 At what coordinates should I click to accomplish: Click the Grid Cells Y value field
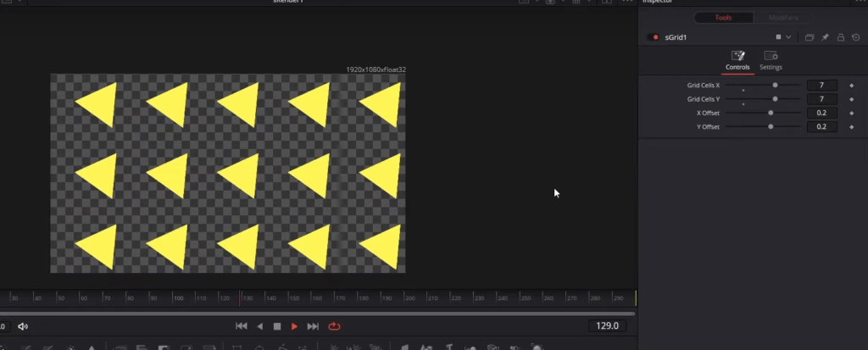click(x=821, y=99)
